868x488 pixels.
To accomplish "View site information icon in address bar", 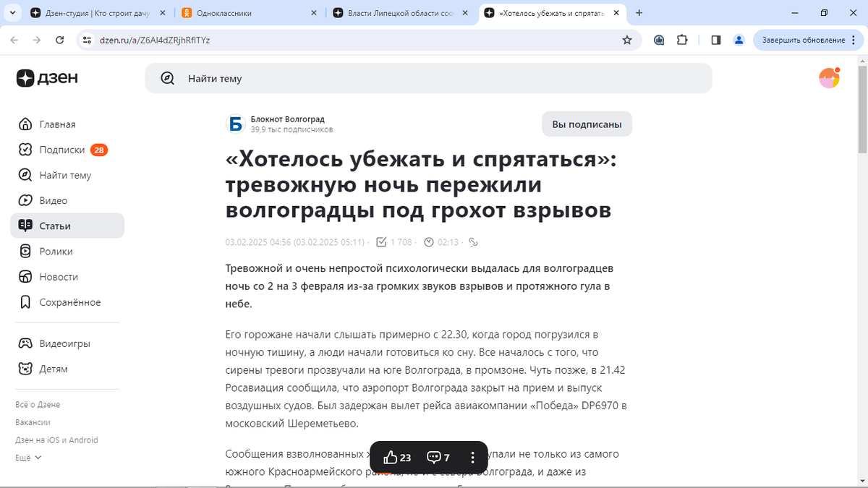I will [x=87, y=40].
